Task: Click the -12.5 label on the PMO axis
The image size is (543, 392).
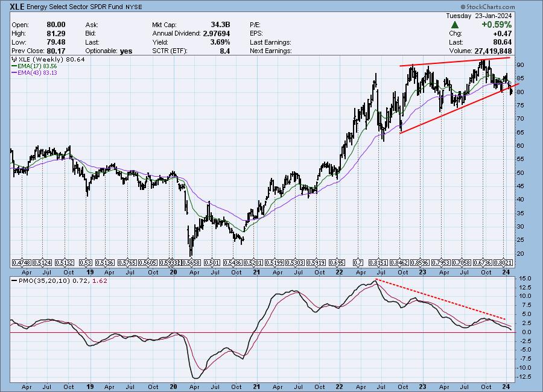Action: point(524,377)
